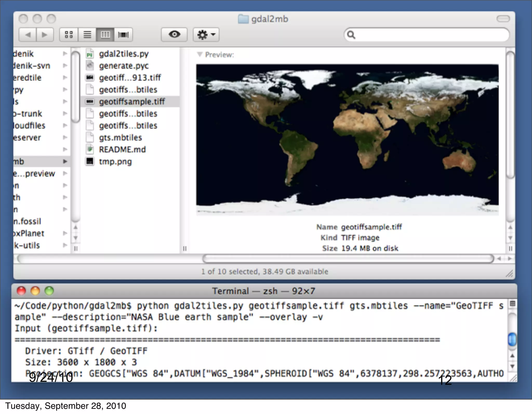532x414 pixels.
Task: Click the gdal2tiles.py file icon
Action: point(90,54)
